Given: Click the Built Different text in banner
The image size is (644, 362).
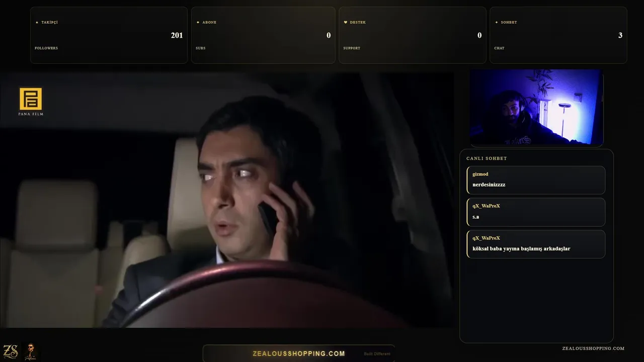Looking at the screenshot, I should pyautogui.click(x=377, y=354).
